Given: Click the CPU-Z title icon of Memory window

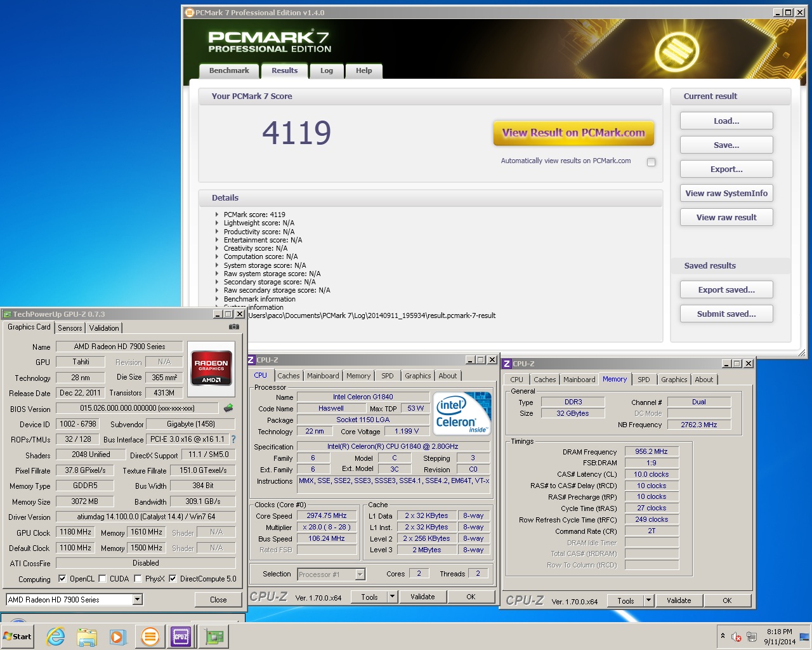Looking at the screenshot, I should 507,364.
